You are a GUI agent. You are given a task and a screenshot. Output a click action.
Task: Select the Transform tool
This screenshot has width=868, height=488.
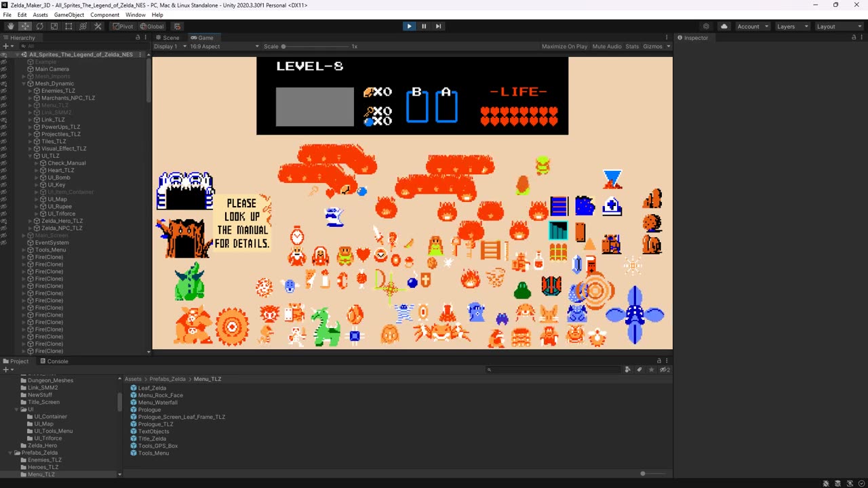[x=83, y=26]
